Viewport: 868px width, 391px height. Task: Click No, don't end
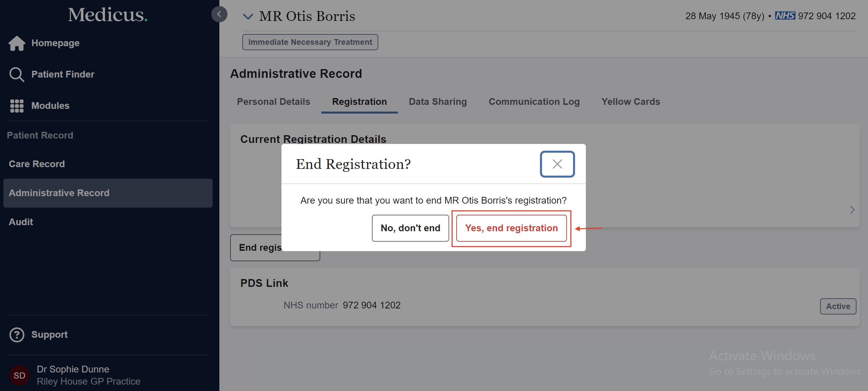(410, 228)
